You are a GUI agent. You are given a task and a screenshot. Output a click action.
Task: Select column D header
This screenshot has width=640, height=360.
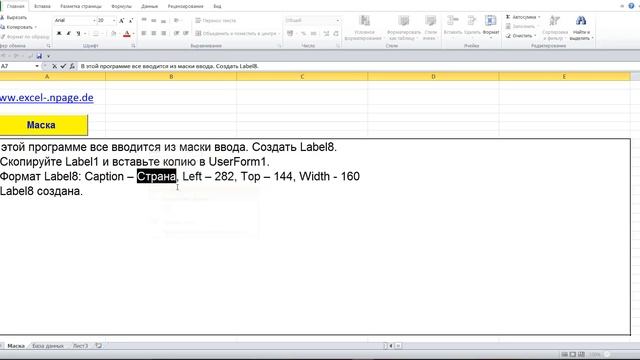click(x=433, y=76)
